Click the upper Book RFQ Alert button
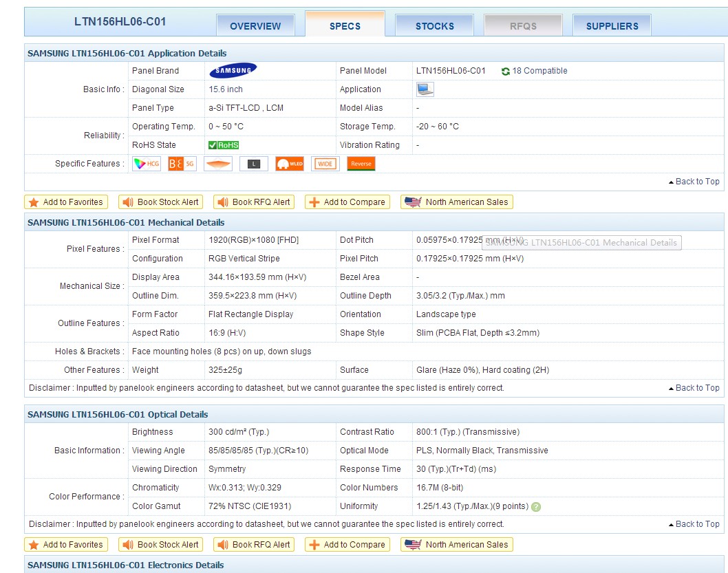Viewport: 728px width, 573px height. pos(254,202)
